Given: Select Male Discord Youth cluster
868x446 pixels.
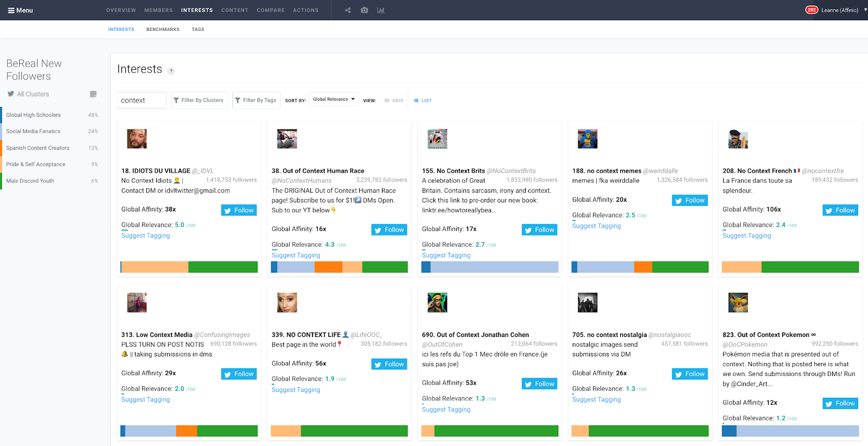Looking at the screenshot, I should tap(51, 181).
